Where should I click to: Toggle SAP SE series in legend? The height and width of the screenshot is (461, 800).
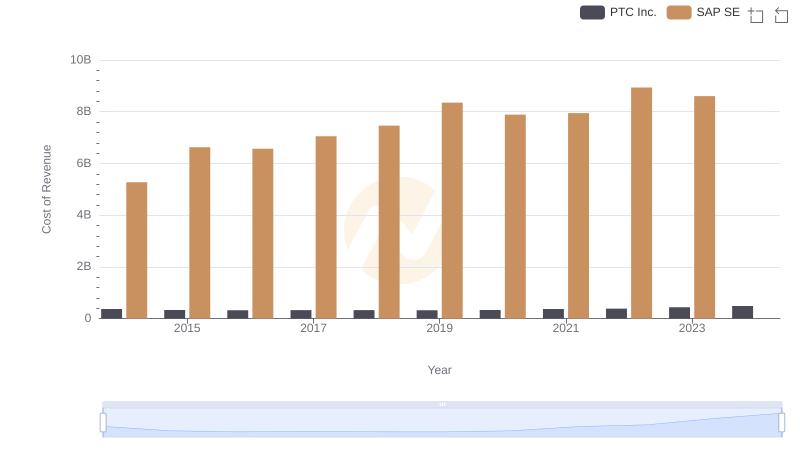point(703,12)
